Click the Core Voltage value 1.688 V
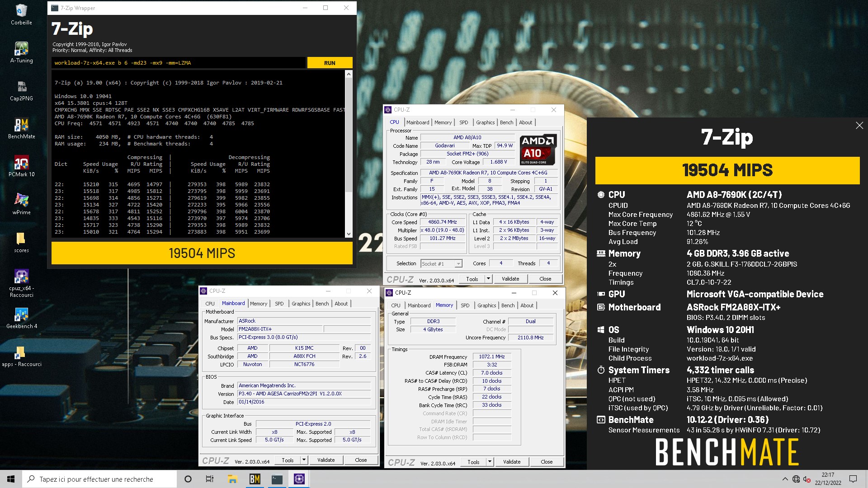Image resolution: width=868 pixels, height=488 pixels. pyautogui.click(x=499, y=162)
